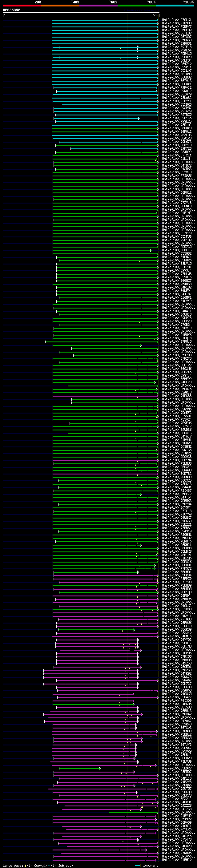Click the UniRef100_A3LVW9 label

pos(176,761)
